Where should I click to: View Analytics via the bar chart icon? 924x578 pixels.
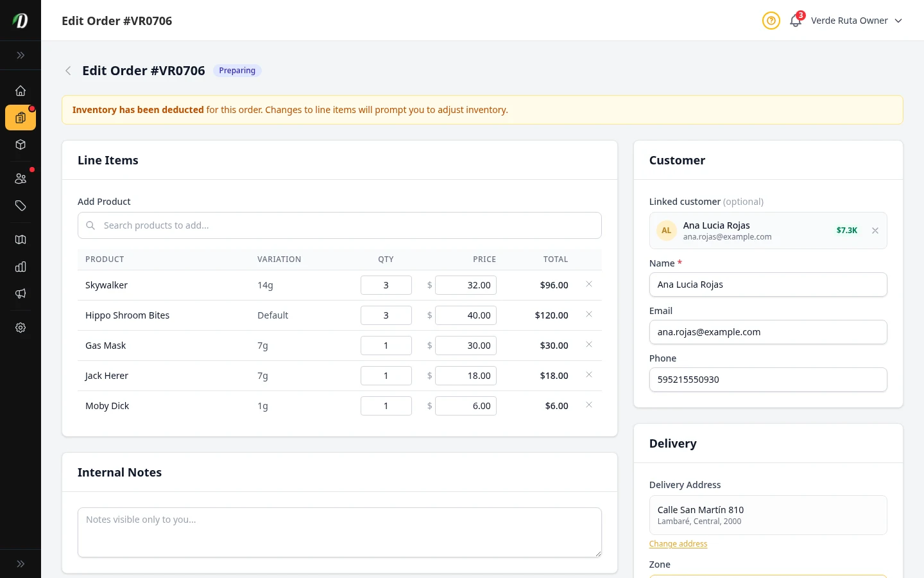point(21,267)
